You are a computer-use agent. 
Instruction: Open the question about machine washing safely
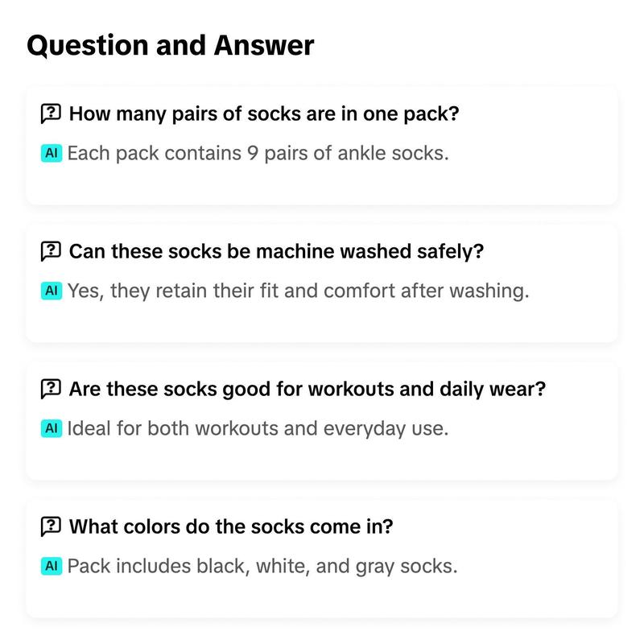tap(276, 251)
